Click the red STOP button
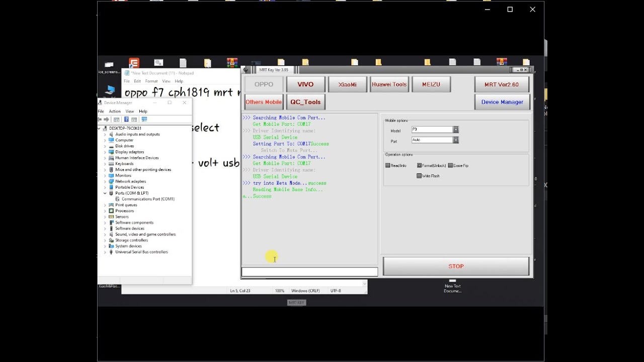The image size is (644, 362). [x=456, y=266]
